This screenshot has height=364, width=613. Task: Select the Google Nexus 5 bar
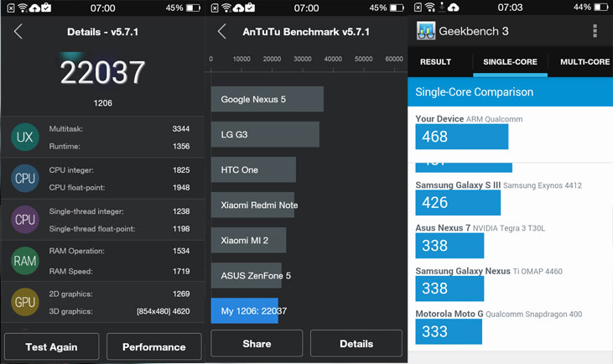(x=268, y=99)
